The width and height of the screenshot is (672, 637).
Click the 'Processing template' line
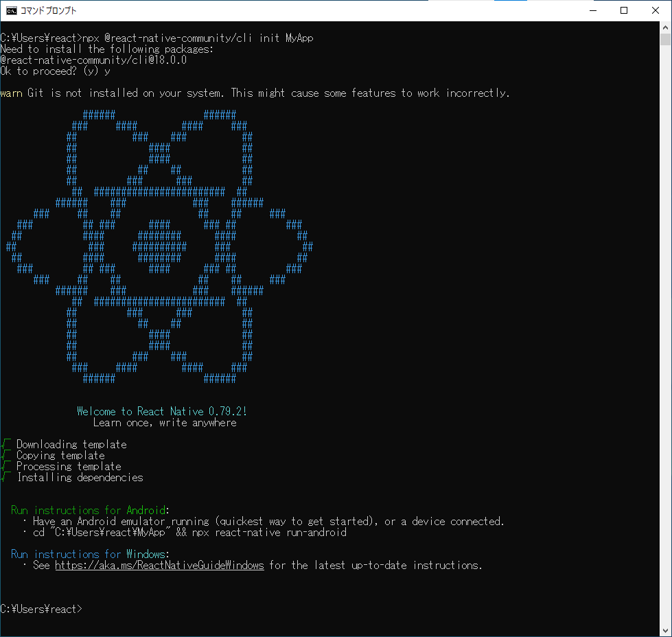pyautogui.click(x=69, y=466)
